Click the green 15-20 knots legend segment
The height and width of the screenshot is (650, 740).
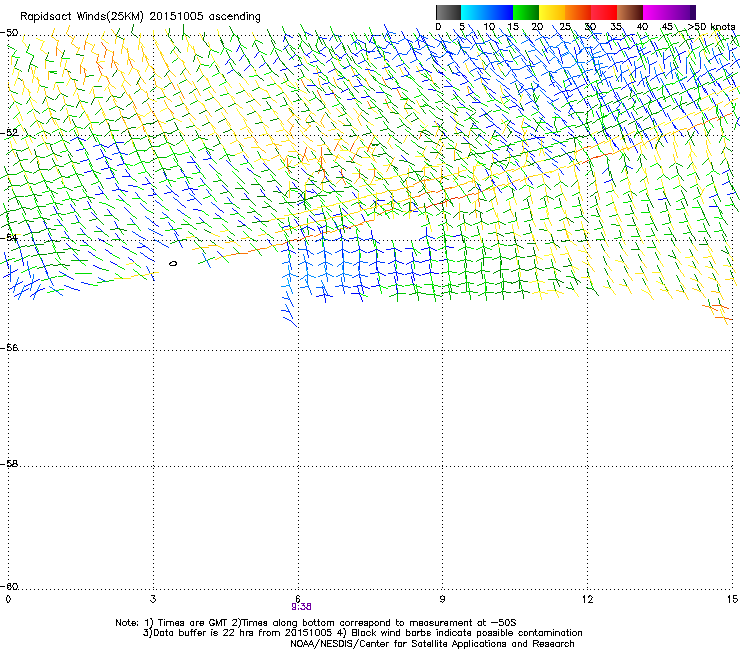[x=526, y=12]
